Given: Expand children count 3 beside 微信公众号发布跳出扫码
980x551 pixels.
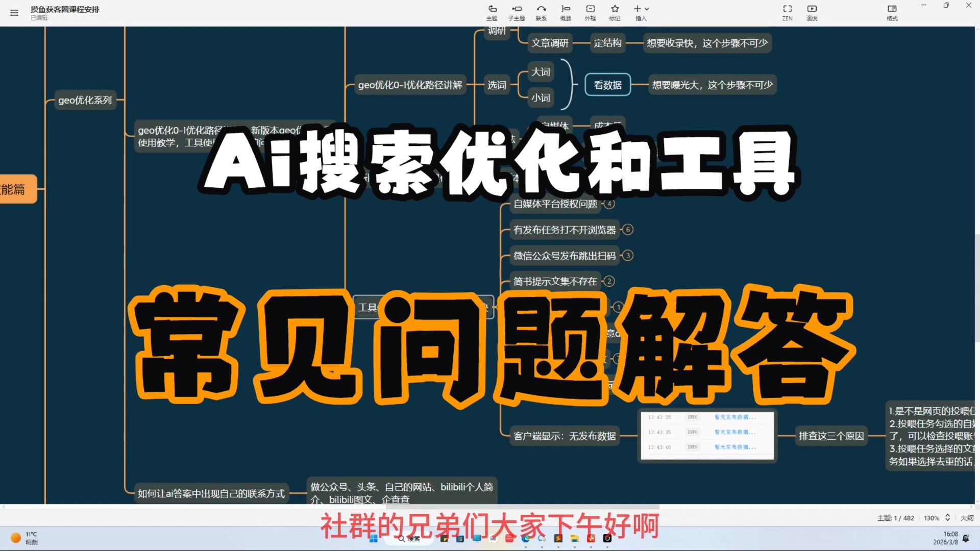Looking at the screenshot, I should (x=628, y=256).
